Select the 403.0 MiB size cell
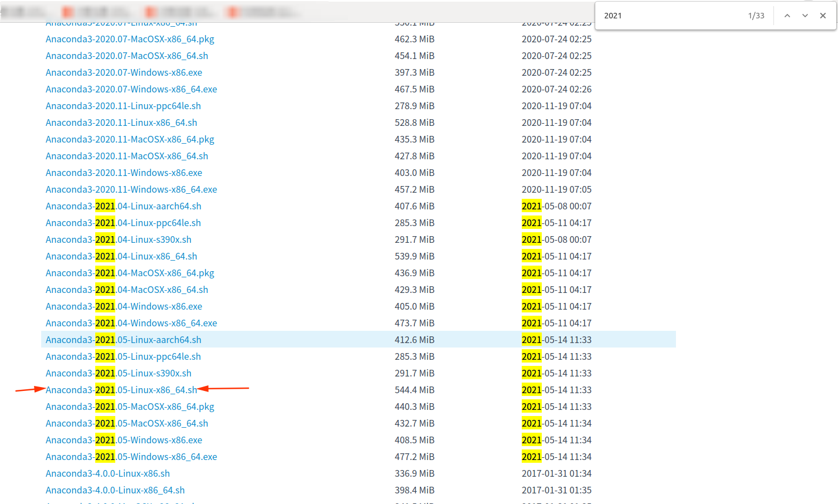This screenshot has width=838, height=504. (414, 173)
